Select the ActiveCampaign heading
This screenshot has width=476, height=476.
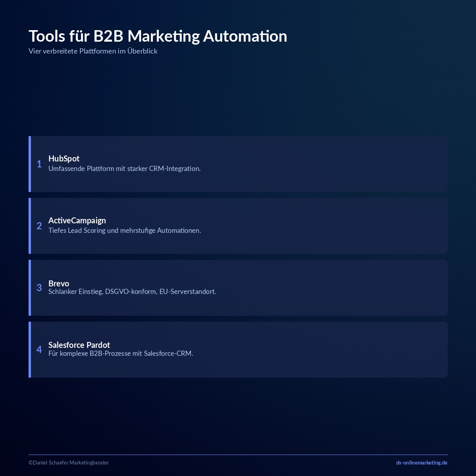77,221
